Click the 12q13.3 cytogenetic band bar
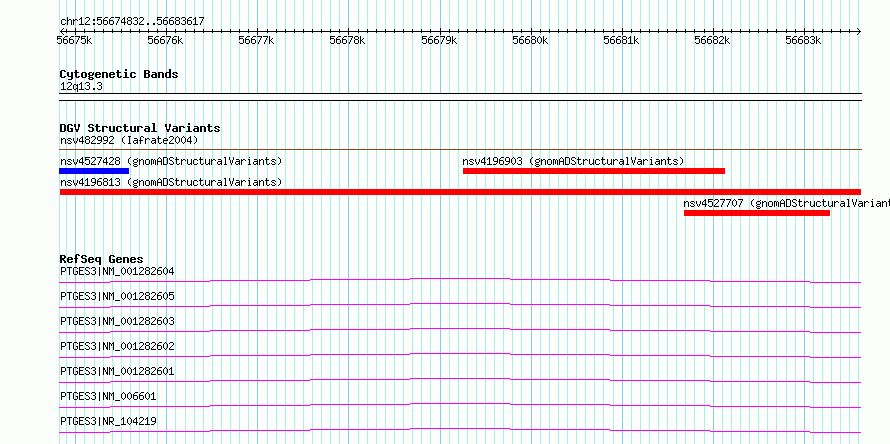890x444 pixels. point(460,97)
